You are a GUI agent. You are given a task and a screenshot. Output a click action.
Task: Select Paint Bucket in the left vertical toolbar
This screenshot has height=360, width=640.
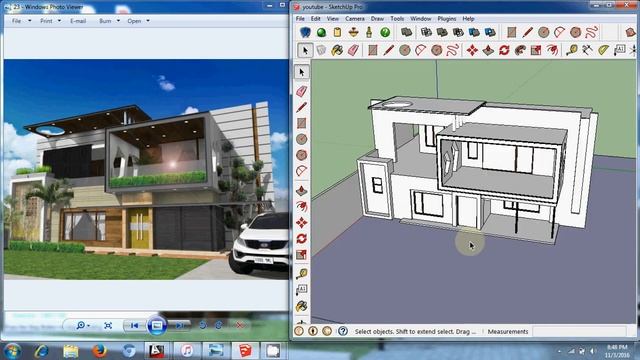click(302, 306)
